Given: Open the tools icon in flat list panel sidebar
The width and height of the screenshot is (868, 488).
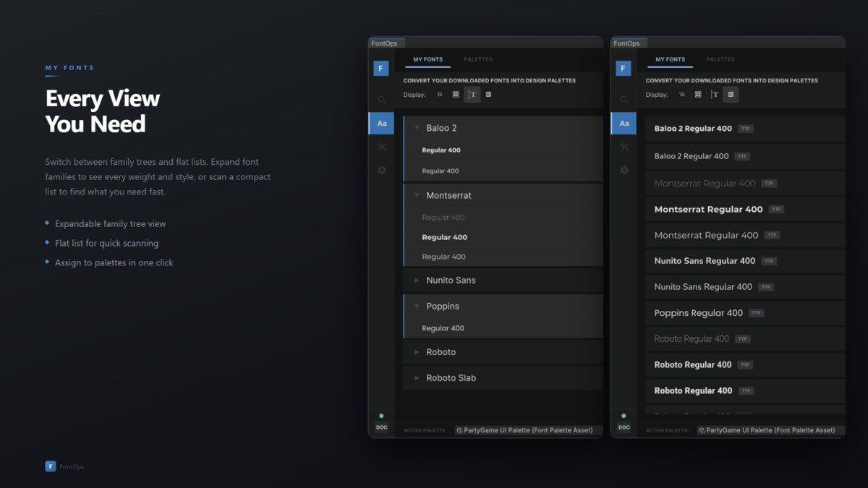Looking at the screenshot, I should [624, 147].
